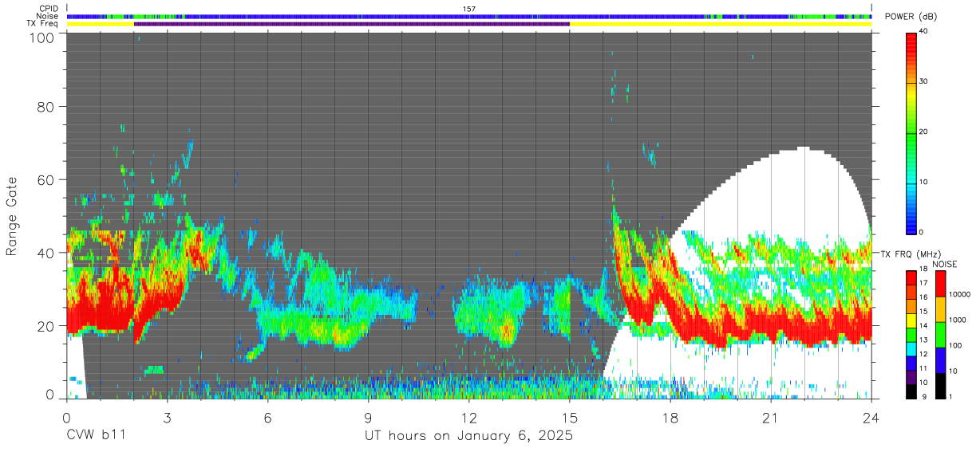Click the 'Noise' row label at top
980x452 pixels.
[49, 16]
